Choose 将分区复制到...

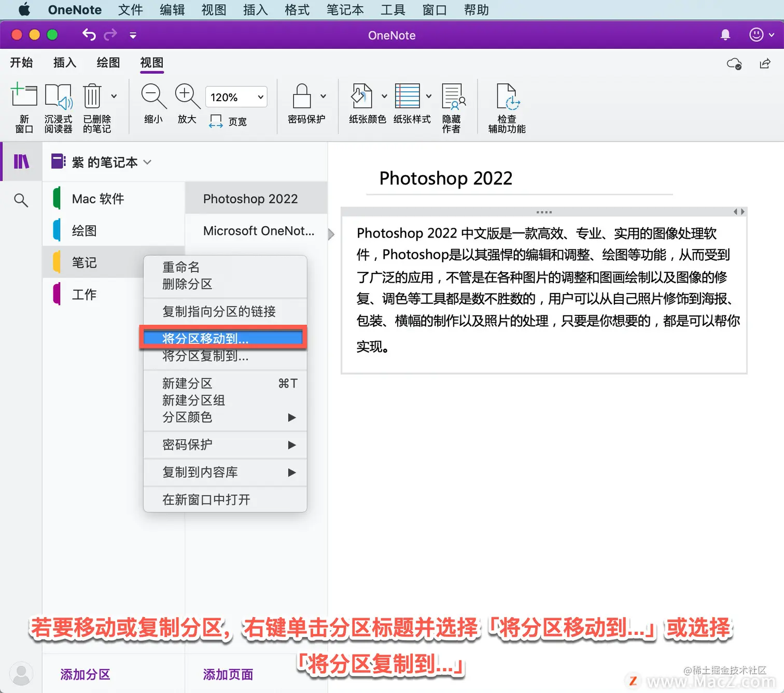(x=225, y=356)
